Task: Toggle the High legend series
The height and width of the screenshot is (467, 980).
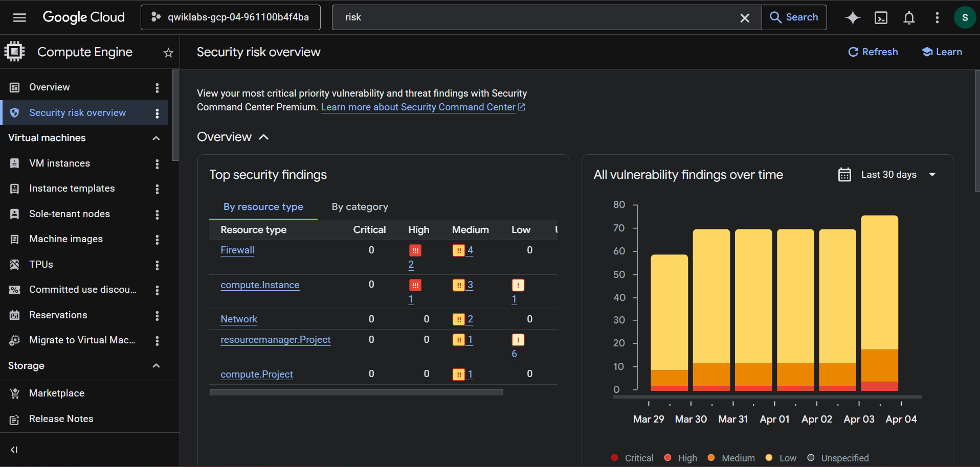Action: pyautogui.click(x=681, y=458)
